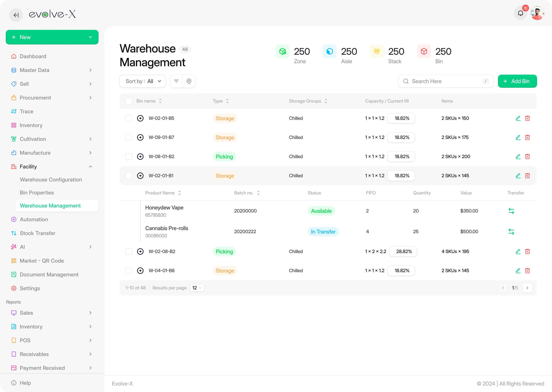
Task: Select checkbox for bin W-04-01-B8
Action: (x=129, y=271)
